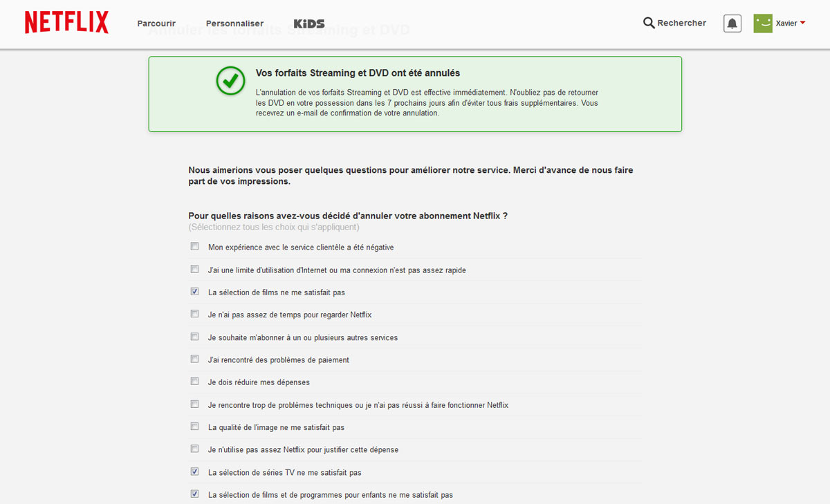Check 'Je souhaite m'abonner à un ou plusieurs autres services'

[x=194, y=337]
